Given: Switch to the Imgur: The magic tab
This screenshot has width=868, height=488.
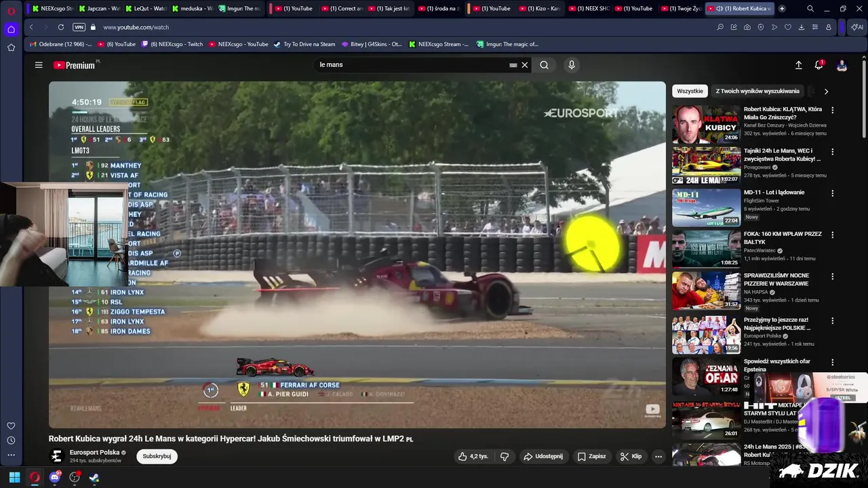Looking at the screenshot, I should tap(239, 9).
